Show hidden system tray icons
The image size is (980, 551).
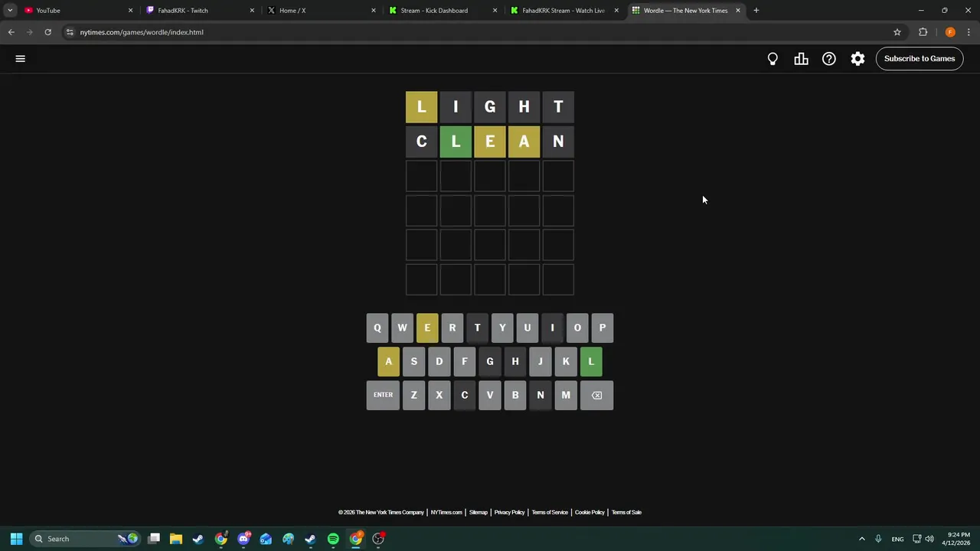point(861,539)
